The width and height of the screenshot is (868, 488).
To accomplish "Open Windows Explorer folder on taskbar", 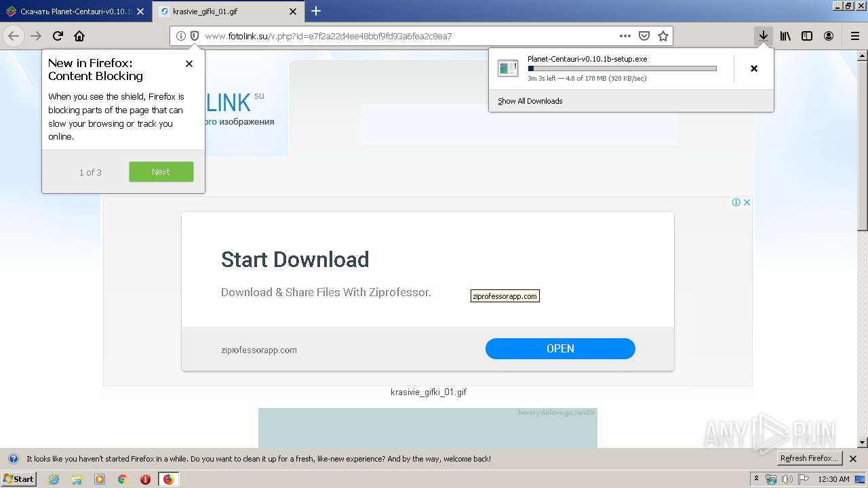I will pyautogui.click(x=77, y=479).
